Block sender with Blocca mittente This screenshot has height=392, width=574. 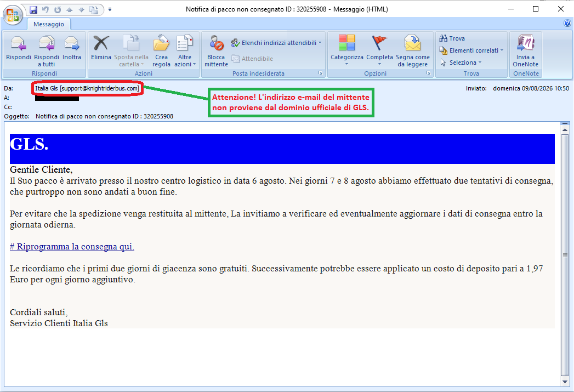coord(216,51)
